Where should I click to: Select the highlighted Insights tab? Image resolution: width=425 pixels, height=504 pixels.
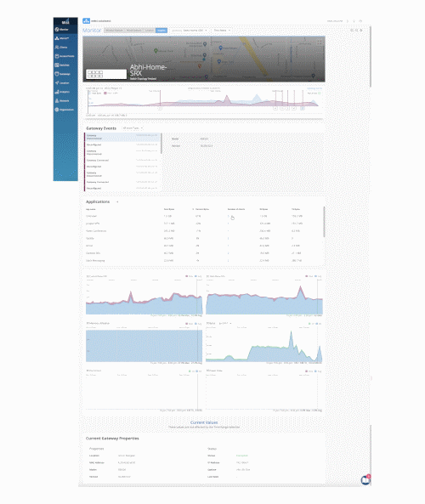pos(161,31)
